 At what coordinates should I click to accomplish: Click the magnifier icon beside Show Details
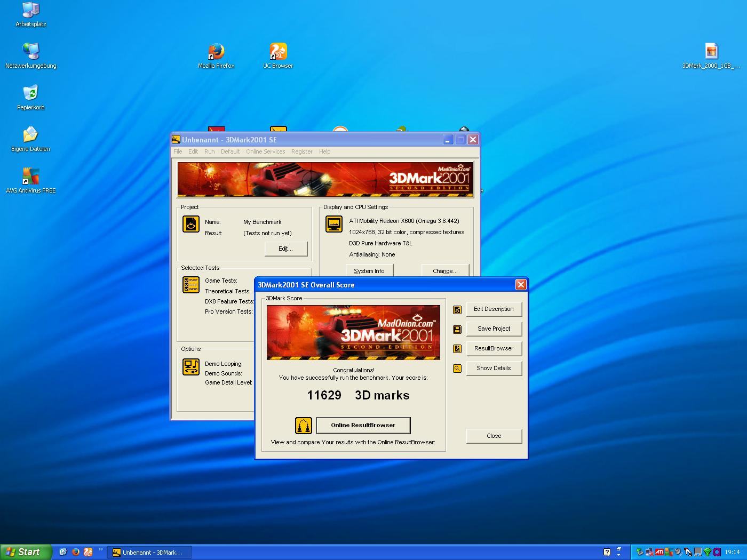click(x=457, y=369)
